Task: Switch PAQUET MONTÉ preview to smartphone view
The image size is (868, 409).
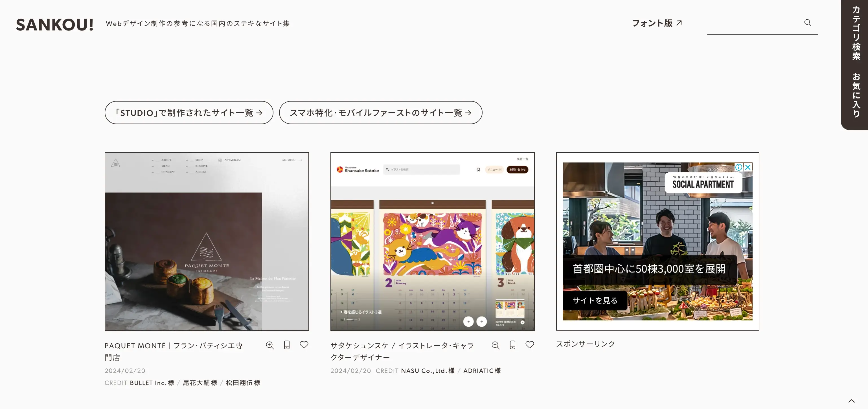Action: (287, 345)
